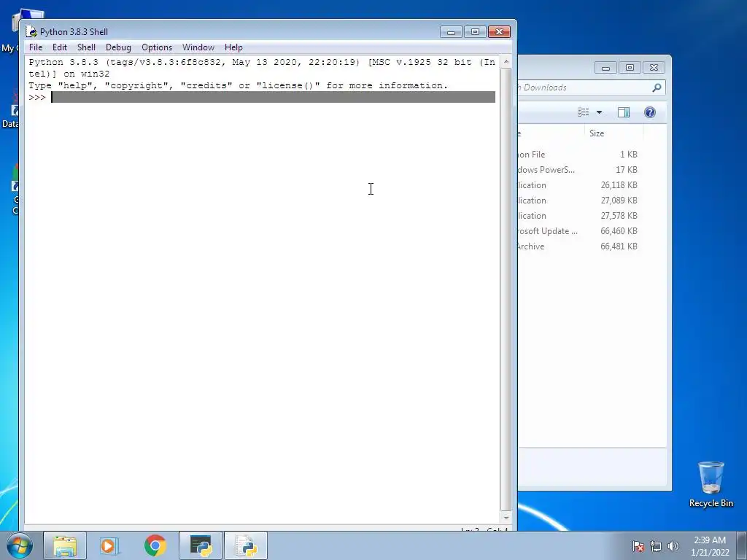The width and height of the screenshot is (747, 560).
Task: Click the search magnifier icon in Explorer
Action: tap(657, 87)
